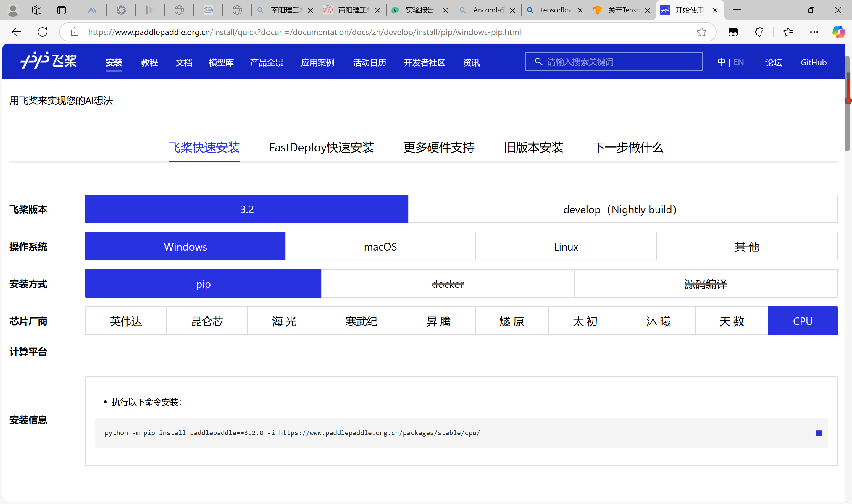Copy the pip install command
Image resolution: width=852 pixels, height=504 pixels.
point(818,432)
